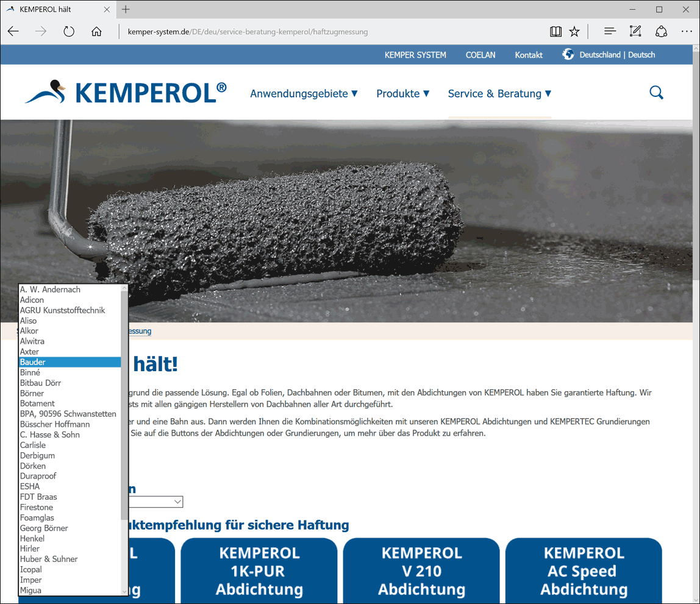The height and width of the screenshot is (604, 700).
Task: Select the Alkor option
Action: pos(70,331)
